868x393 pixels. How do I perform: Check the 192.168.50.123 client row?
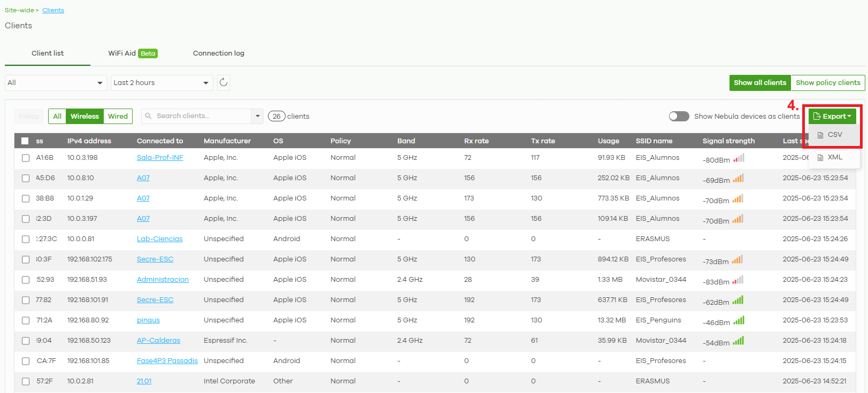pos(26,341)
